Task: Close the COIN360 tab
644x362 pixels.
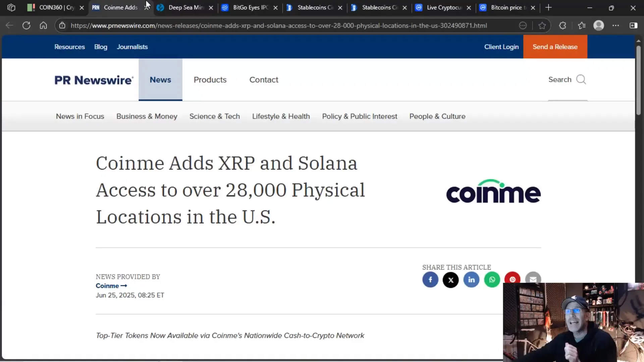Action: point(82,8)
